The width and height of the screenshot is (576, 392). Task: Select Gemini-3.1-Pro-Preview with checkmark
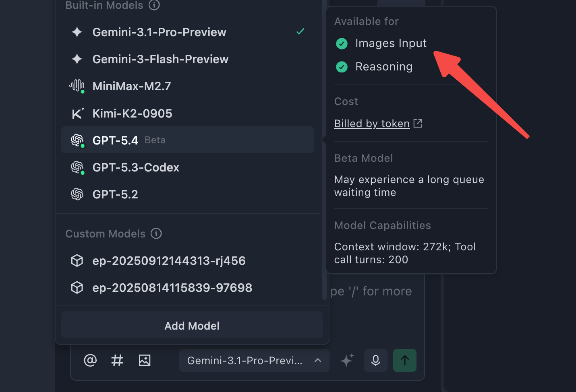[187, 32]
